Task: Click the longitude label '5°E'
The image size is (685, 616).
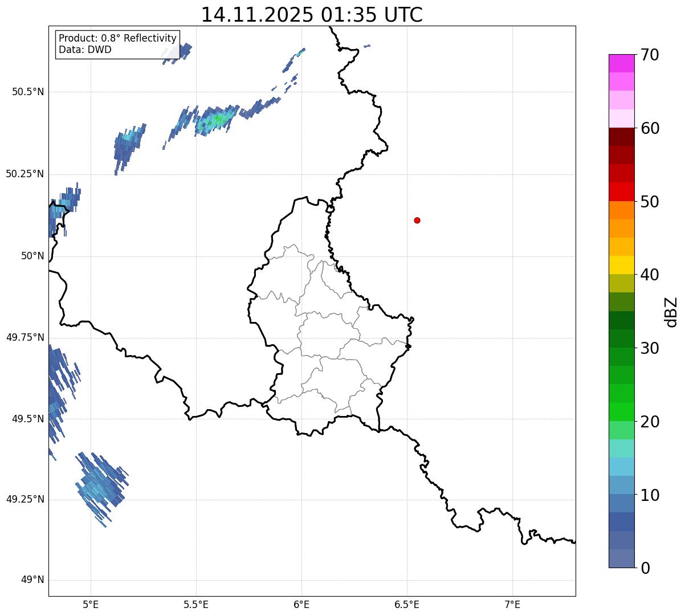Action: pyautogui.click(x=91, y=605)
